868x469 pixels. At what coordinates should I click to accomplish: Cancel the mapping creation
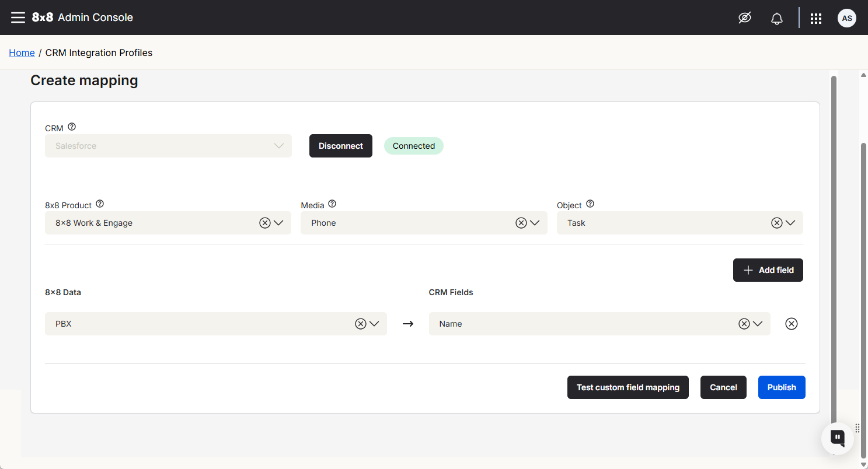click(723, 387)
